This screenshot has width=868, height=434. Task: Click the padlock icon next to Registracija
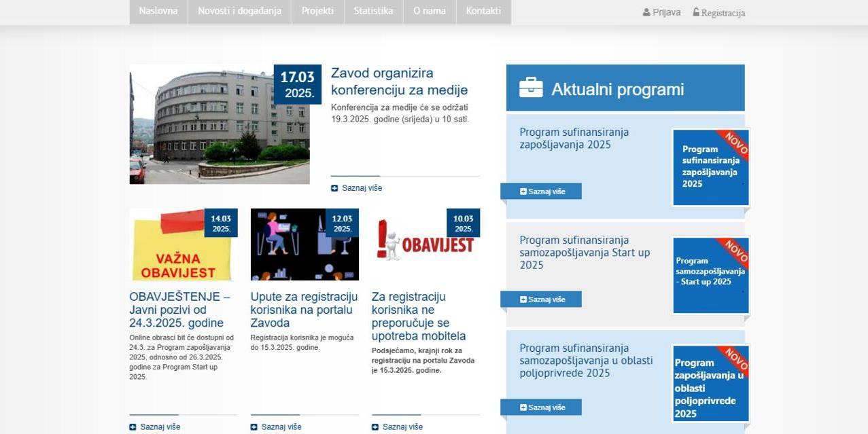696,12
